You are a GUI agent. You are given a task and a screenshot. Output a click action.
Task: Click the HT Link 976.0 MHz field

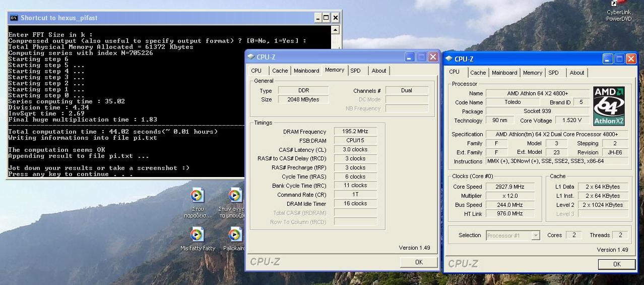(509, 214)
